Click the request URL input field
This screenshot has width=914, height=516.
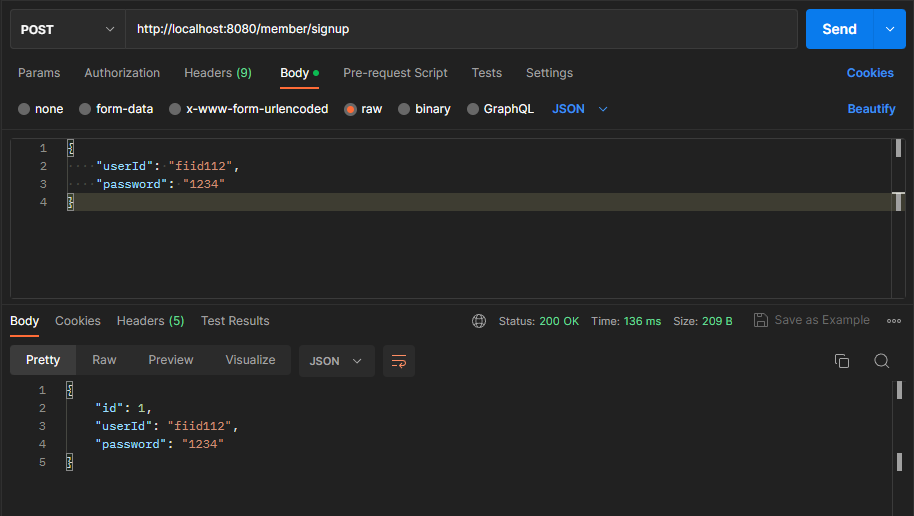click(x=461, y=29)
